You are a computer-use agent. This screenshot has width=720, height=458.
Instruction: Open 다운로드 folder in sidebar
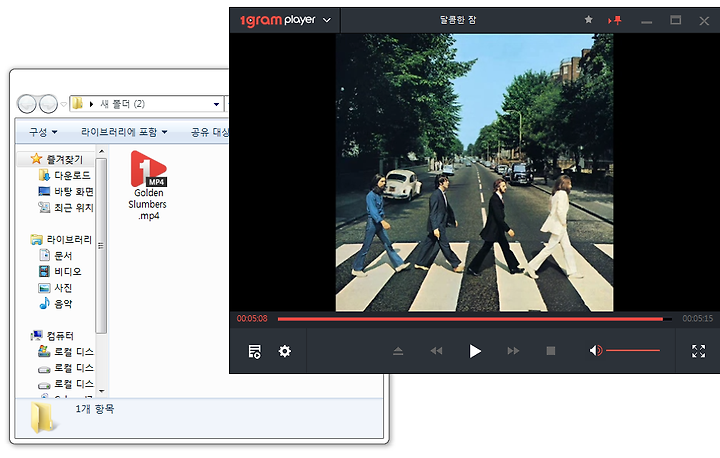coord(64,175)
